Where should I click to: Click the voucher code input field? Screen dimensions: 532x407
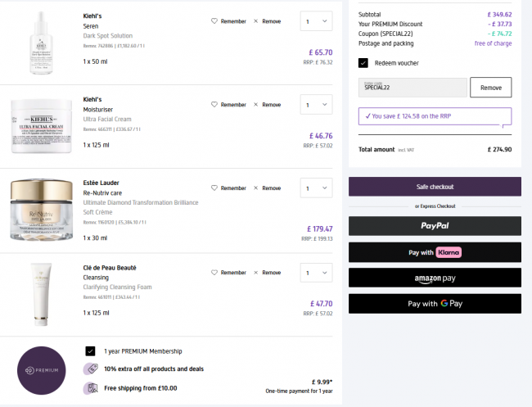click(413, 88)
